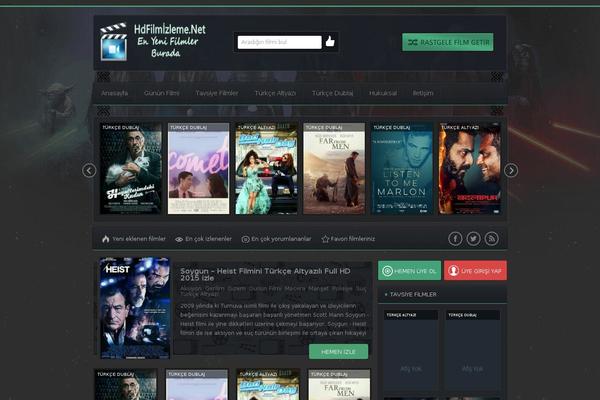Click the thumbs-up search icon

click(x=330, y=41)
